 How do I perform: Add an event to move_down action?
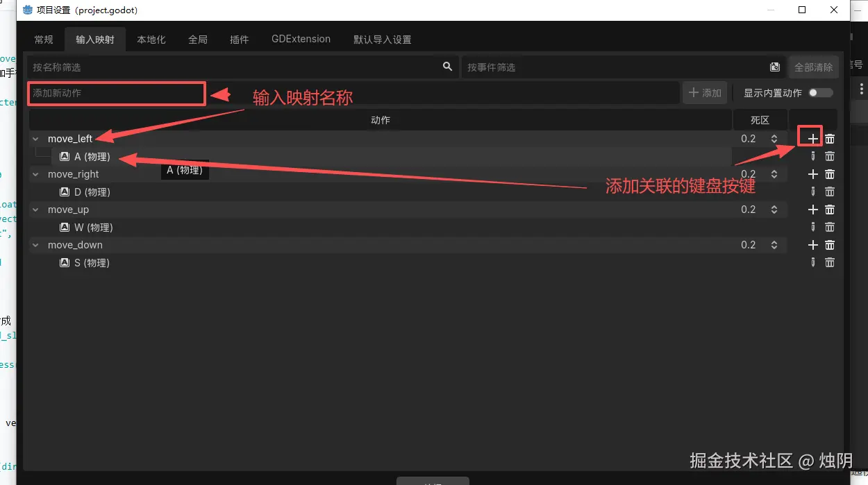click(813, 245)
